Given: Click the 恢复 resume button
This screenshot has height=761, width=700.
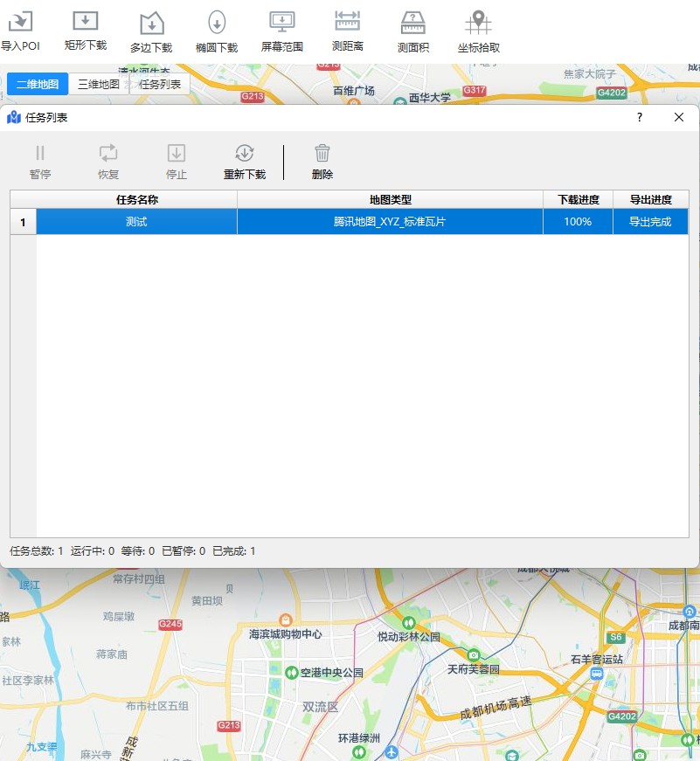Looking at the screenshot, I should click(108, 153).
